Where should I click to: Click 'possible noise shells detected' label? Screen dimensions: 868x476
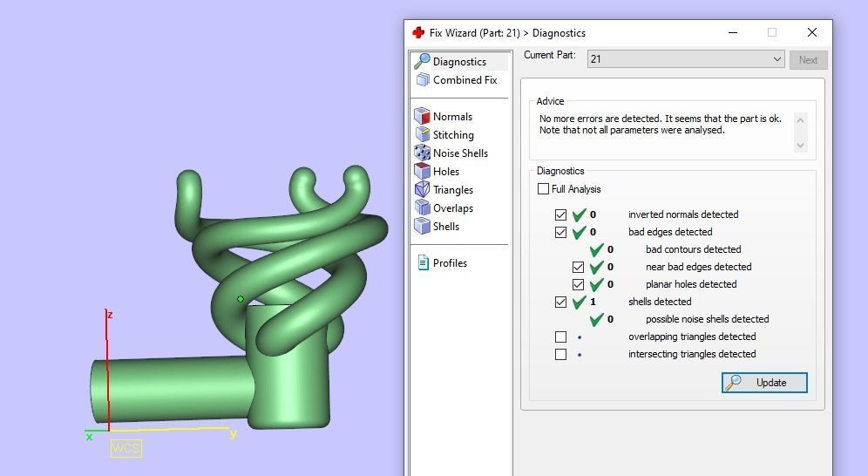[707, 319]
